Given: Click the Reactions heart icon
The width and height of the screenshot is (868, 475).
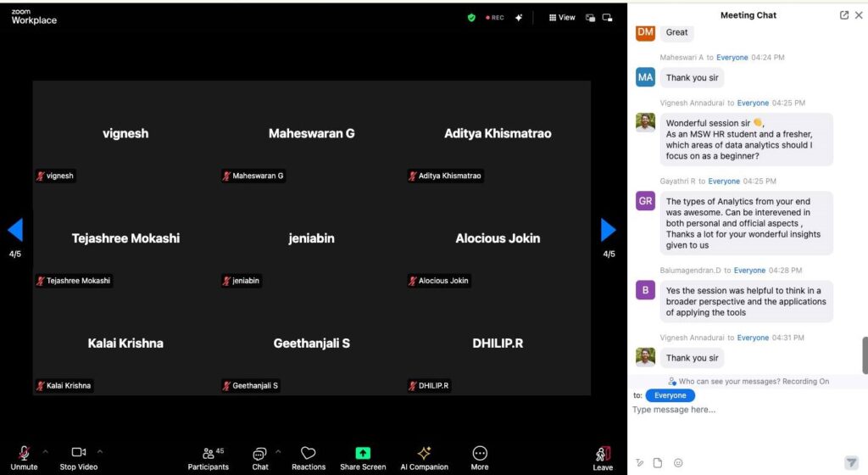Looking at the screenshot, I should pyautogui.click(x=309, y=458).
